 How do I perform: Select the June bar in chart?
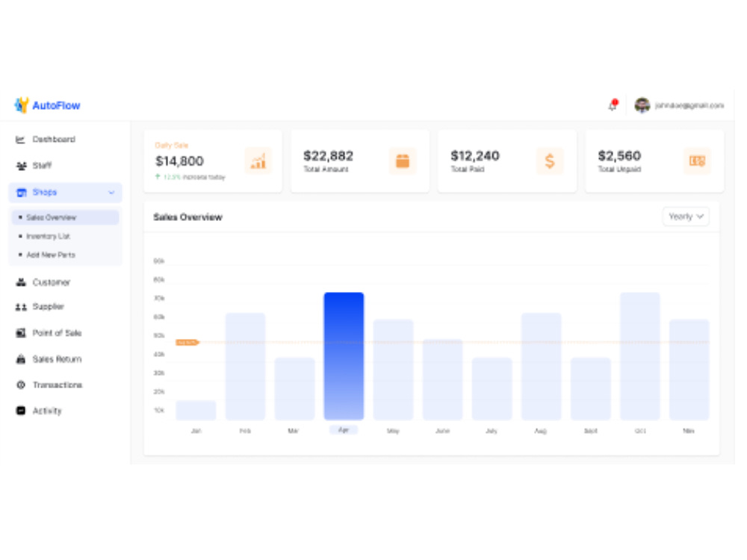[x=442, y=379]
